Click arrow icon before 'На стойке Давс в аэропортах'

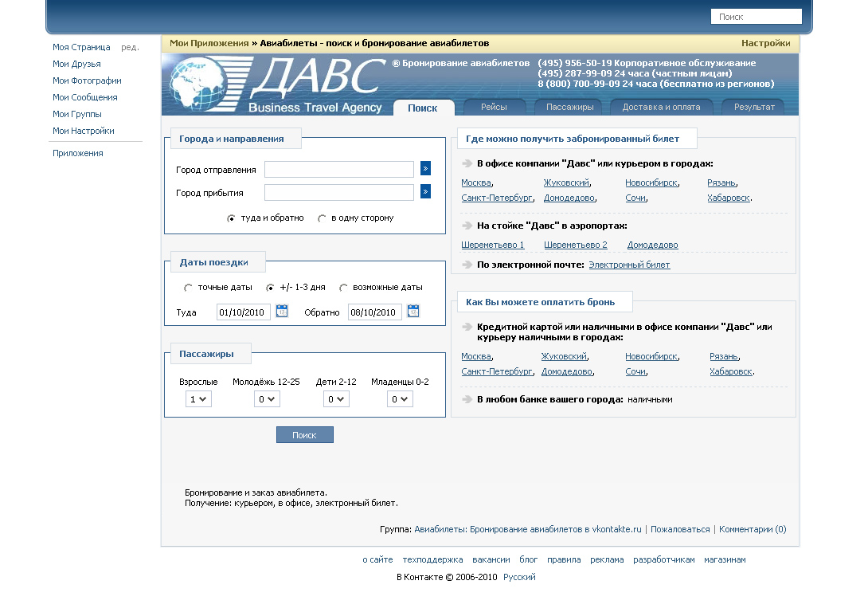466,226
